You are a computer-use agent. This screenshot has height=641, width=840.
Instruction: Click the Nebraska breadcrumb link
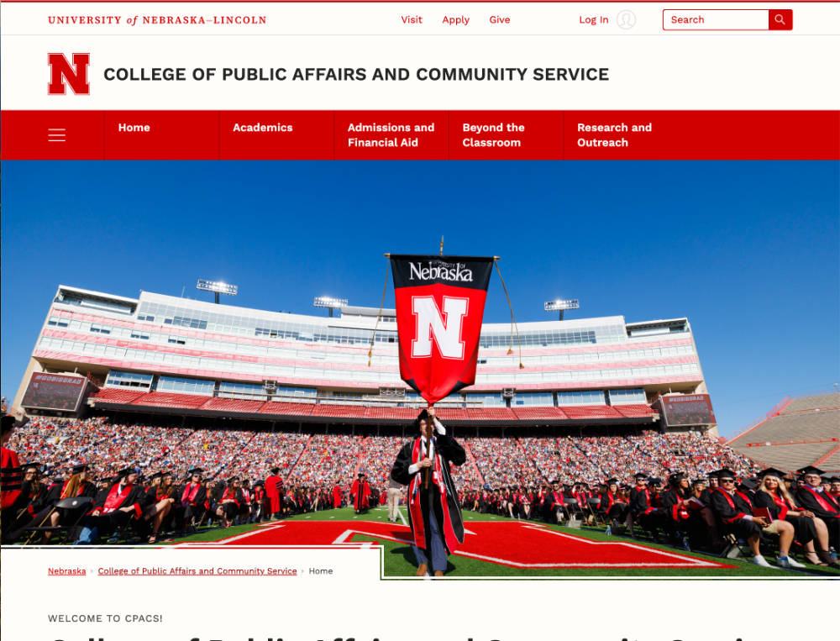[x=67, y=571]
